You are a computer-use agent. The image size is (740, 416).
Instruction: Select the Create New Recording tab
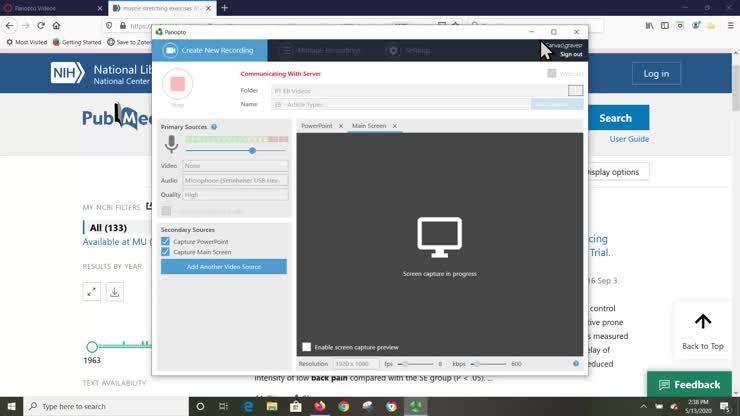point(210,50)
